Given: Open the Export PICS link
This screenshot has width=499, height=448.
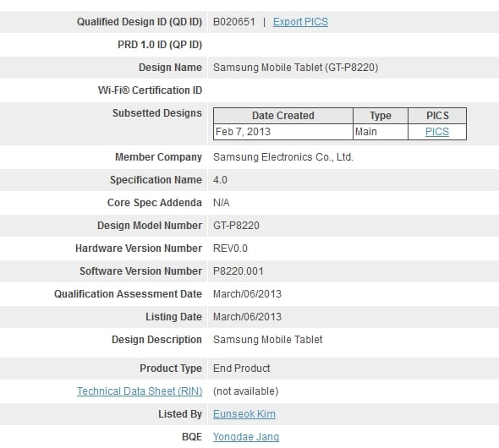Looking at the screenshot, I should pos(300,22).
